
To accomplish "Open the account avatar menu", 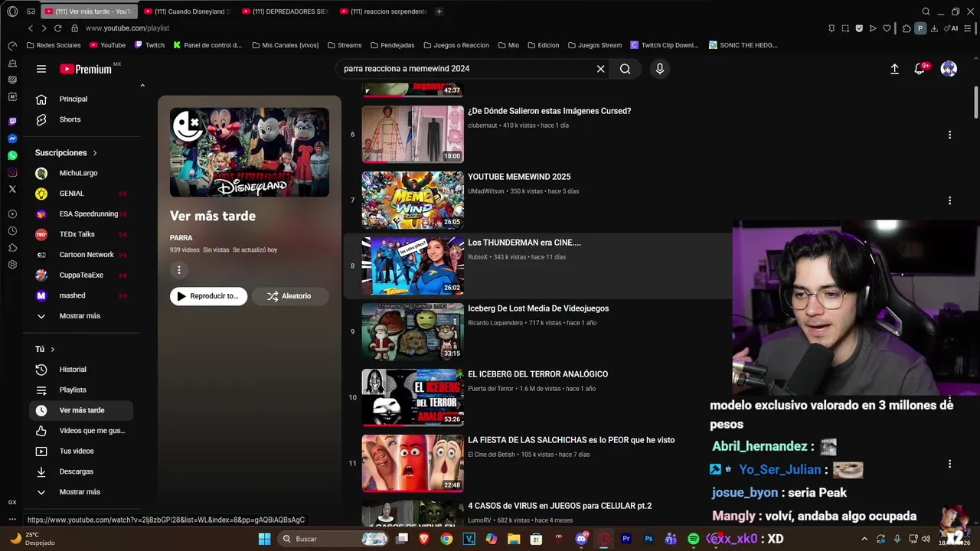I will pos(949,69).
